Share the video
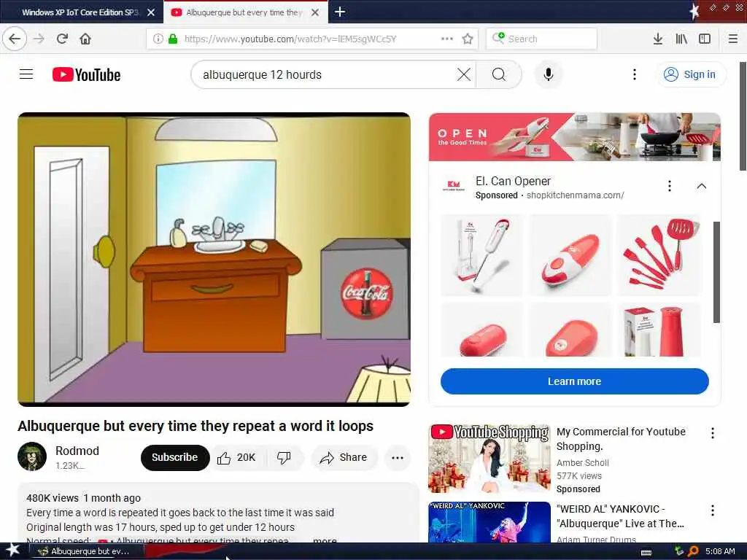The image size is (747, 560). [344, 458]
